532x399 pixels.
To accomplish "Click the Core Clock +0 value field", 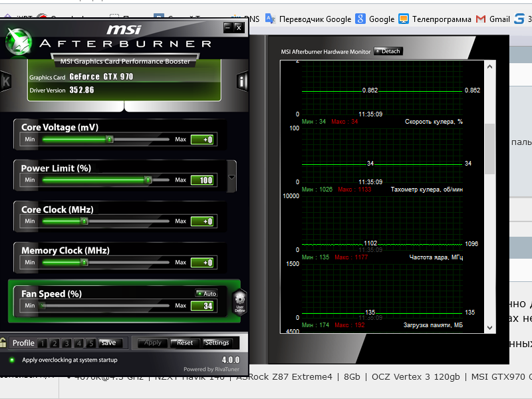I will click(202, 221).
